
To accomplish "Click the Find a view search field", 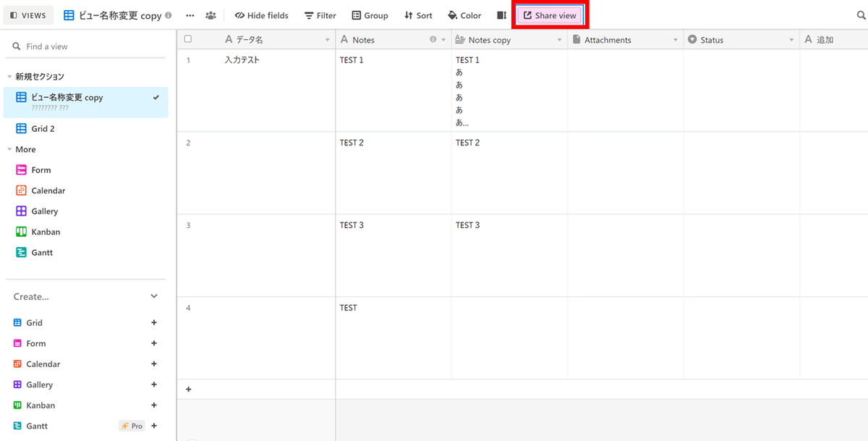I will (86, 46).
